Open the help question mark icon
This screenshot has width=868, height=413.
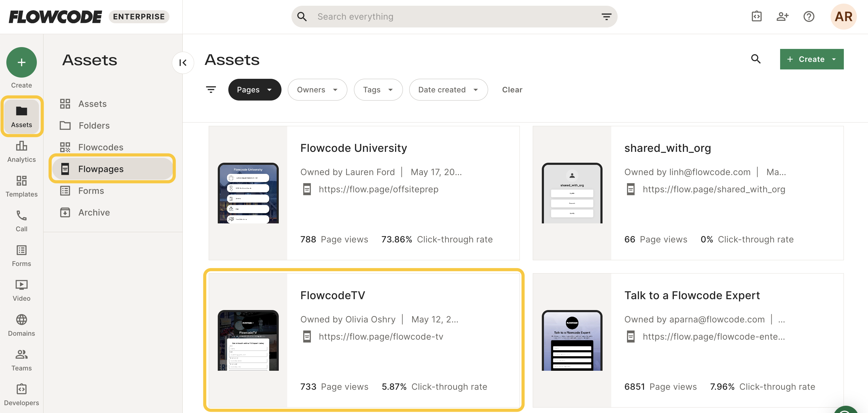809,17
